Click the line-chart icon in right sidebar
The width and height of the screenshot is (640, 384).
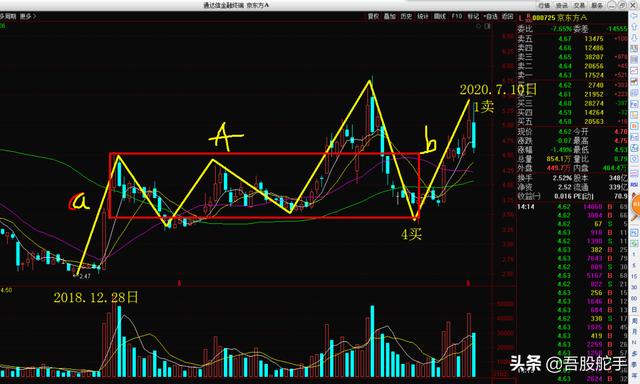[x=635, y=71]
